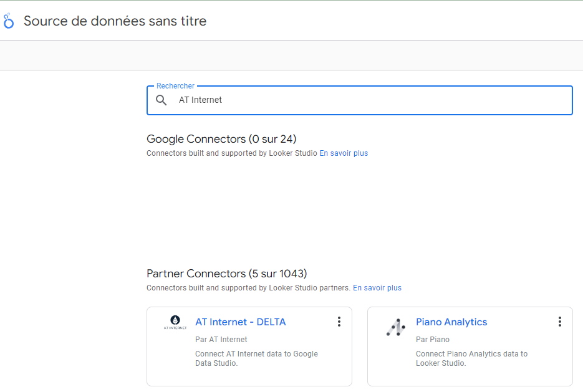
Task: Click the 'Par Piano' author text
Action: pos(433,340)
